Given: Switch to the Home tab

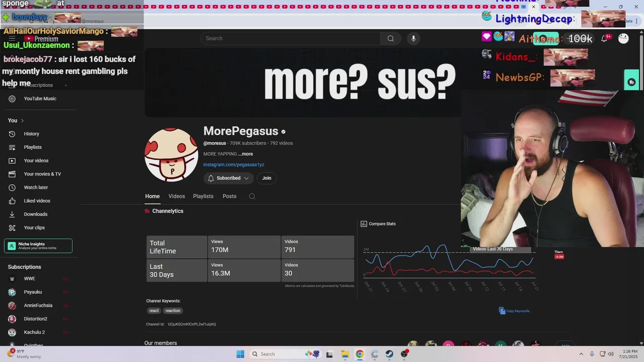Looking at the screenshot, I should [x=152, y=196].
